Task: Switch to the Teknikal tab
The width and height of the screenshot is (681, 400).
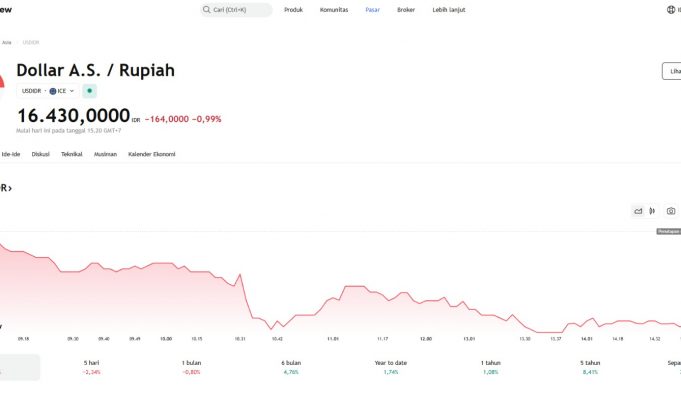Action: coord(72,154)
